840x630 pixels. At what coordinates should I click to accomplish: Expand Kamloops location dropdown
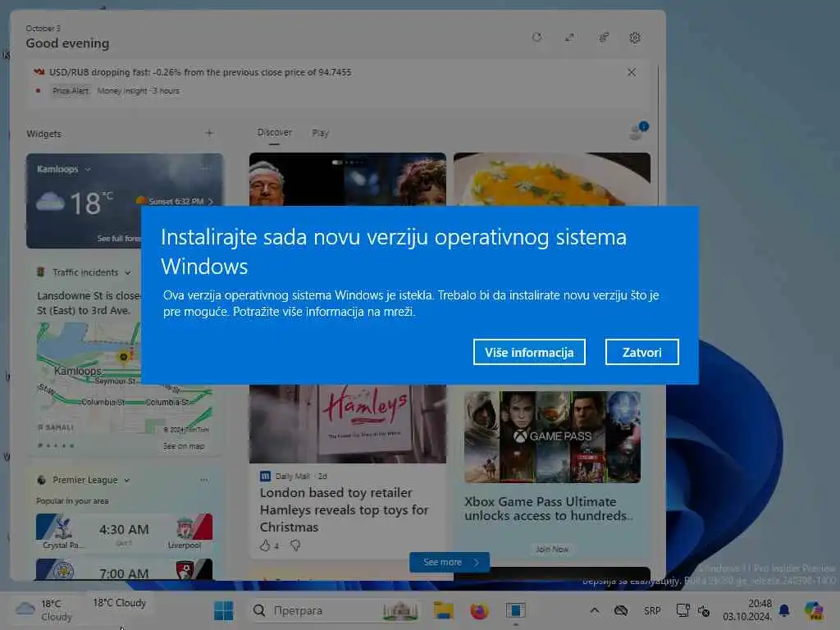(x=88, y=169)
